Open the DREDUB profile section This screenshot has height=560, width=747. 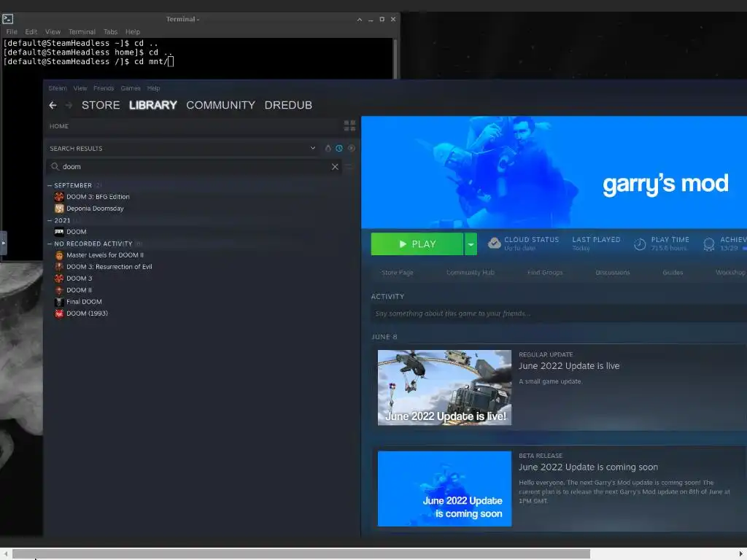288,105
